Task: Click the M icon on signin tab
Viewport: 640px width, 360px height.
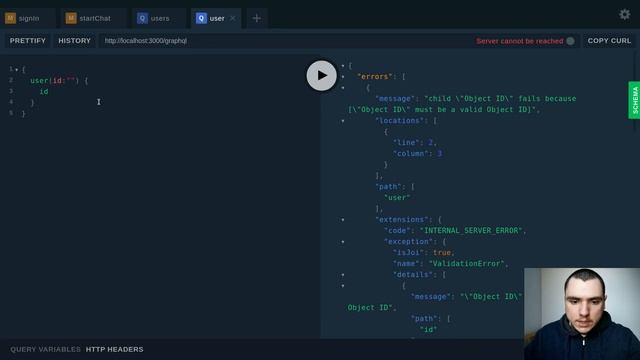Action: coord(11,18)
